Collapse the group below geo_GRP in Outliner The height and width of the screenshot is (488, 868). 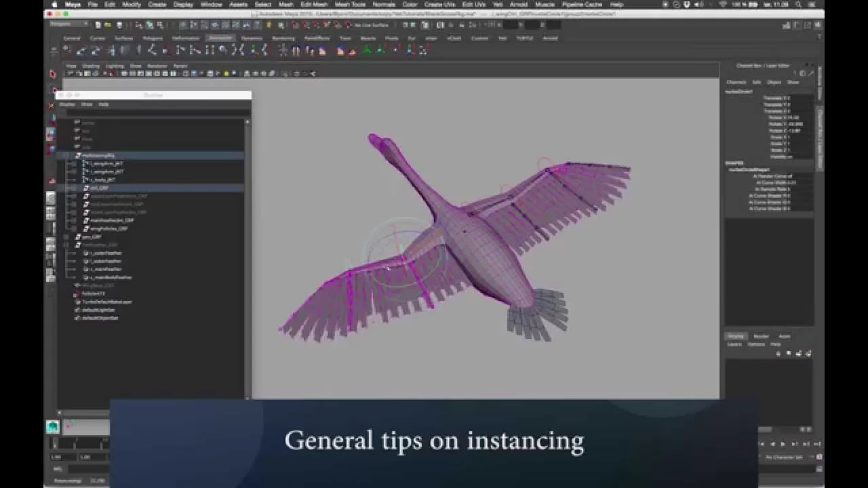(x=66, y=245)
